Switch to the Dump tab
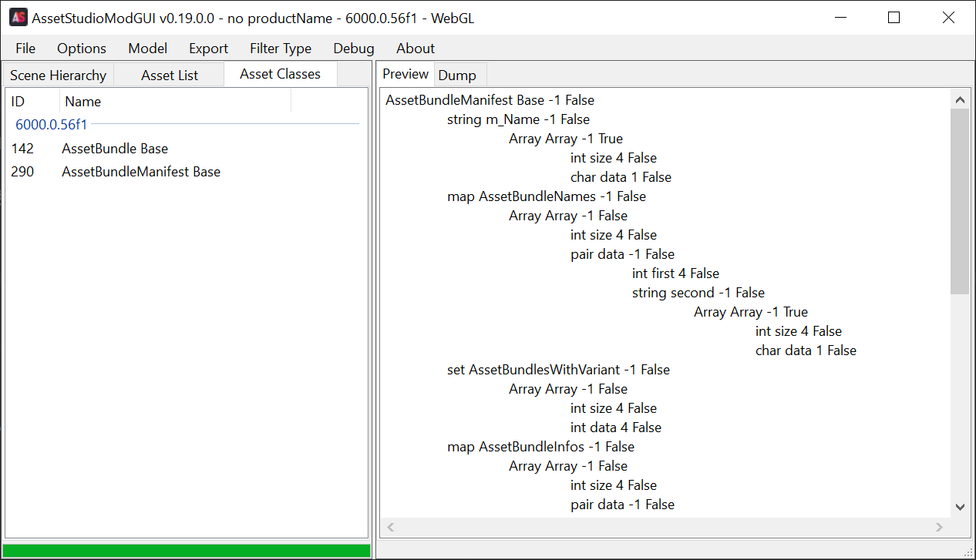Image resolution: width=976 pixels, height=560 pixels. 457,75
